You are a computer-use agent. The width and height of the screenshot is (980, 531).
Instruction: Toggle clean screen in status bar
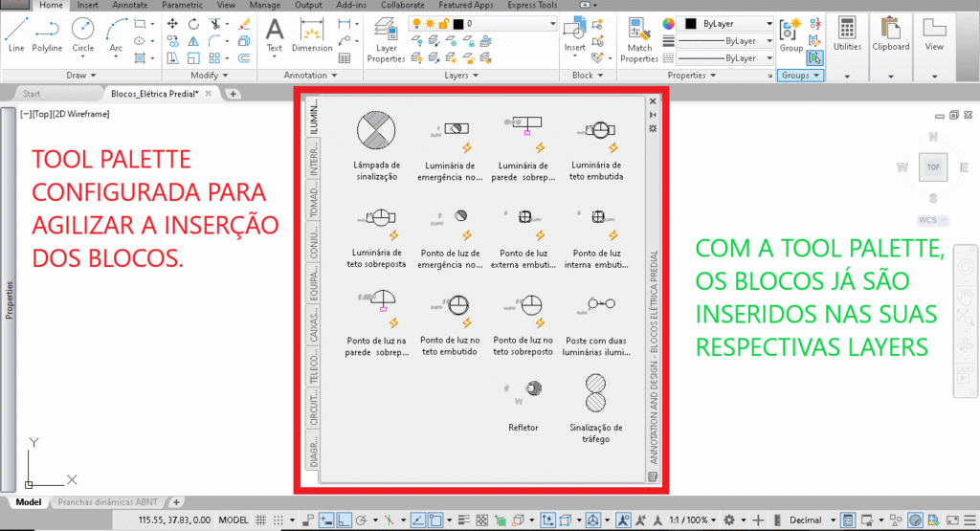[x=952, y=520]
